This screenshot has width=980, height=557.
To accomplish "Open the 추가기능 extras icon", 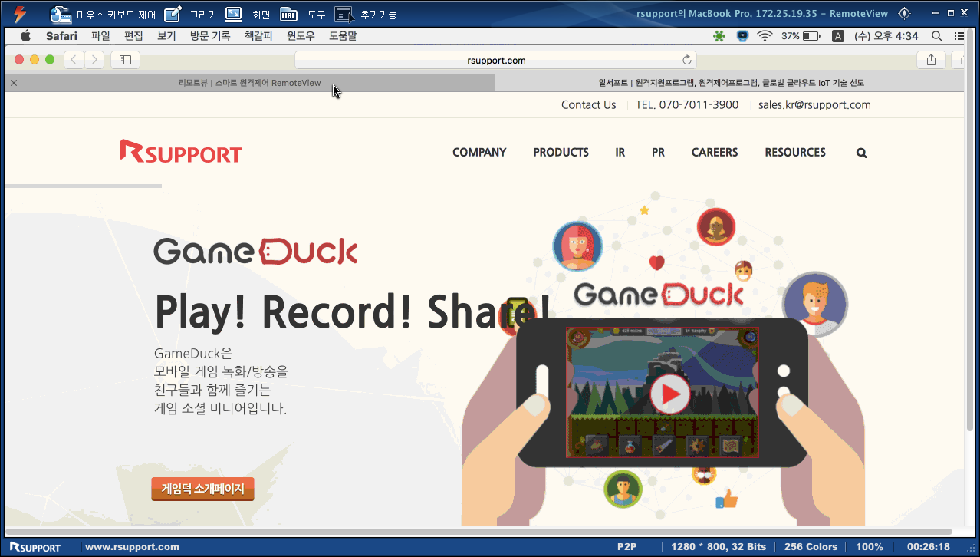I will click(344, 14).
